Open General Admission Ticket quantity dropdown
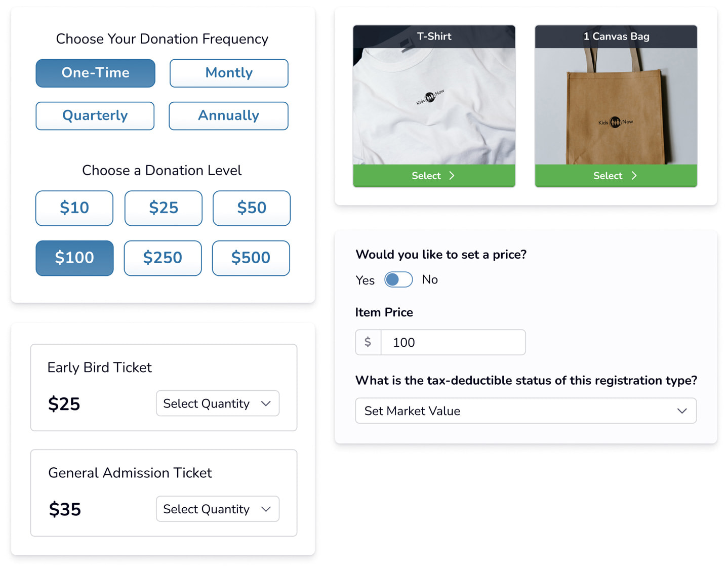728x570 pixels. coord(218,509)
